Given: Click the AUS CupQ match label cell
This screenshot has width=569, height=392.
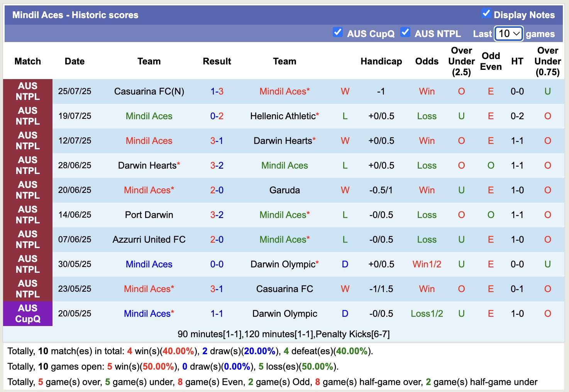Looking at the screenshot, I should (28, 314).
